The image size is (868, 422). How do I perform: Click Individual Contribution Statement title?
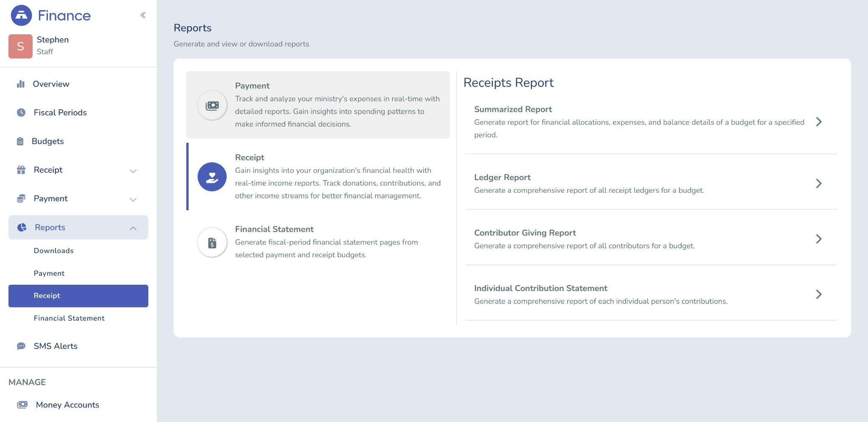[540, 289]
